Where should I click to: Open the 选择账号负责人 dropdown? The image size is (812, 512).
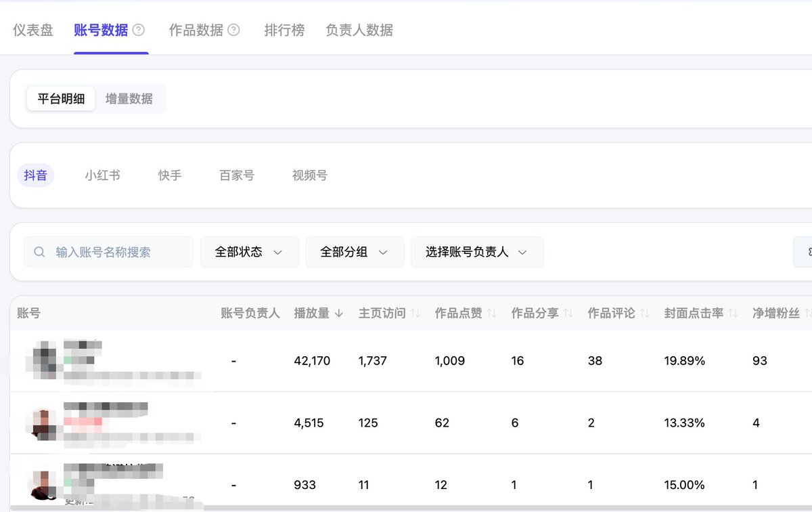point(477,252)
